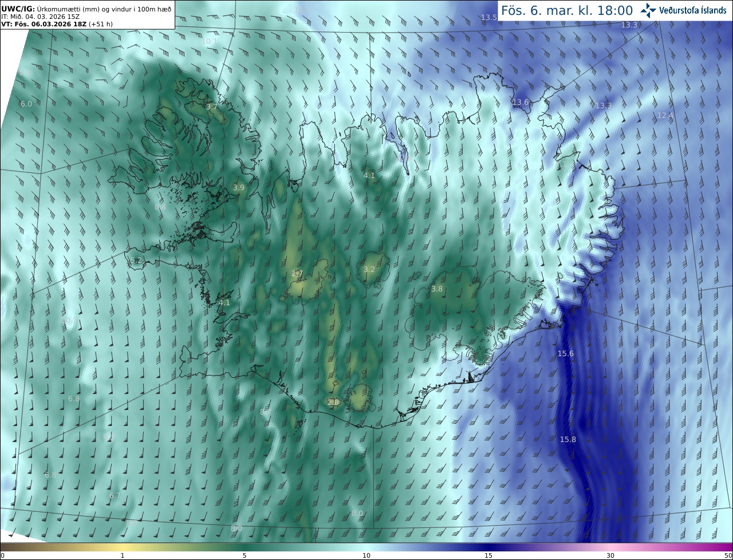This screenshot has width=733, height=560.
Task: Click the 30 tick on the colour scale
Action: click(610, 555)
